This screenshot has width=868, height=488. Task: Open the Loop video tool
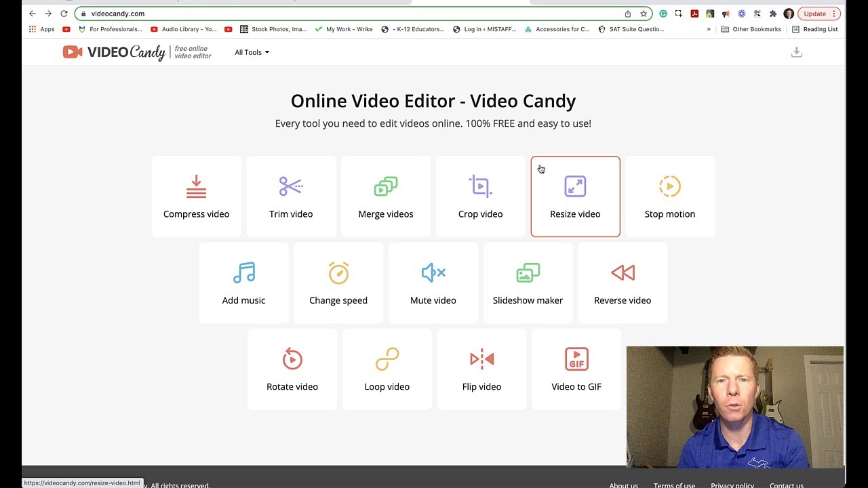point(387,369)
